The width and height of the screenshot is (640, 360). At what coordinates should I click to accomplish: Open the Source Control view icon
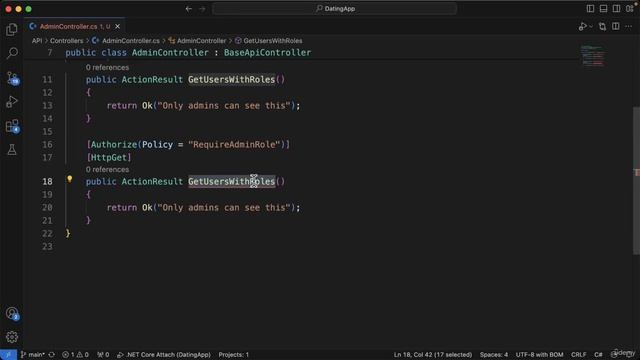12,78
